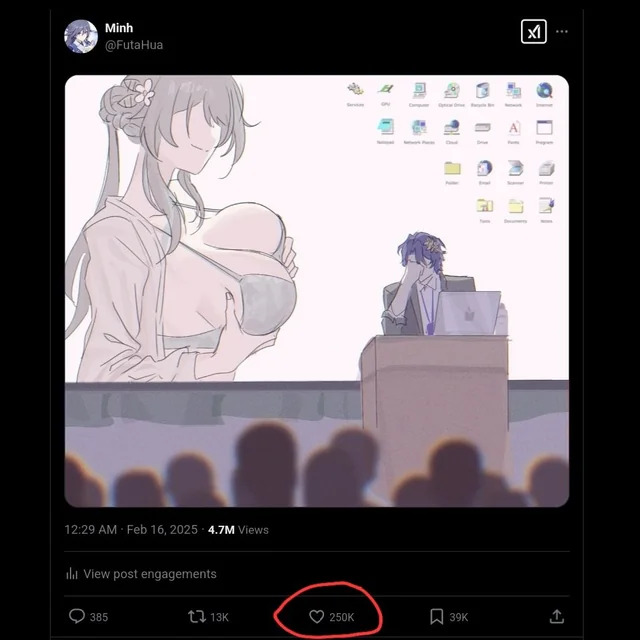Open the Feb 16, 2025 timestamp link
The height and width of the screenshot is (640, 640).
162,530
